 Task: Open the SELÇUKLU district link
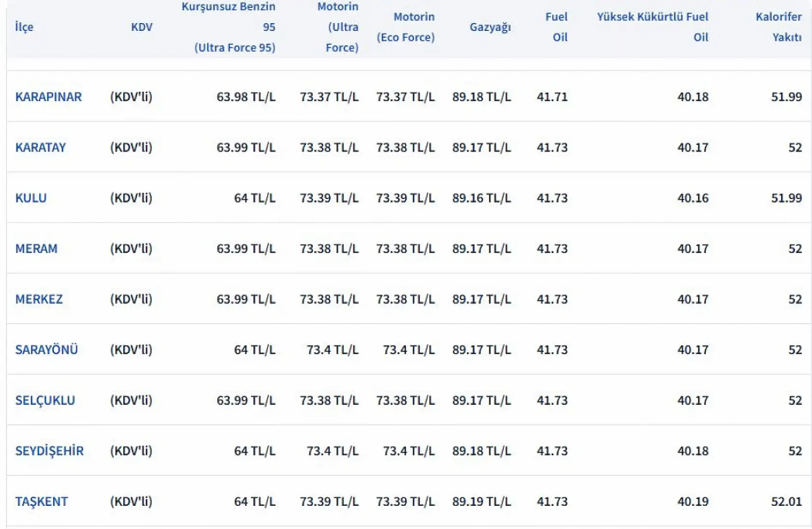45,400
